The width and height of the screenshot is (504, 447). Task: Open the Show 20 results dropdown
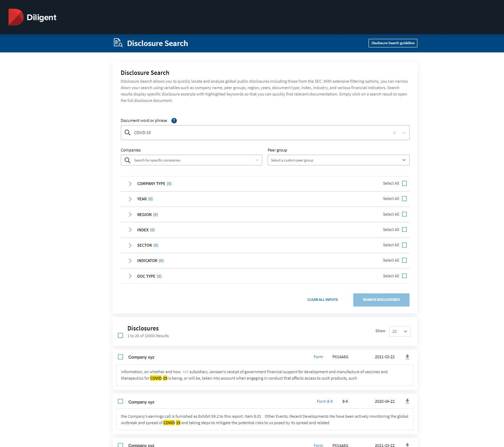pos(400,332)
